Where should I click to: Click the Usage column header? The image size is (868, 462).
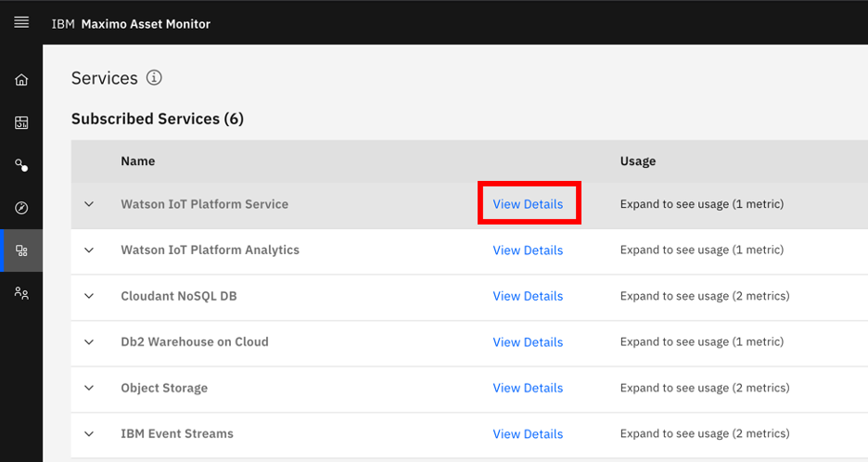638,161
